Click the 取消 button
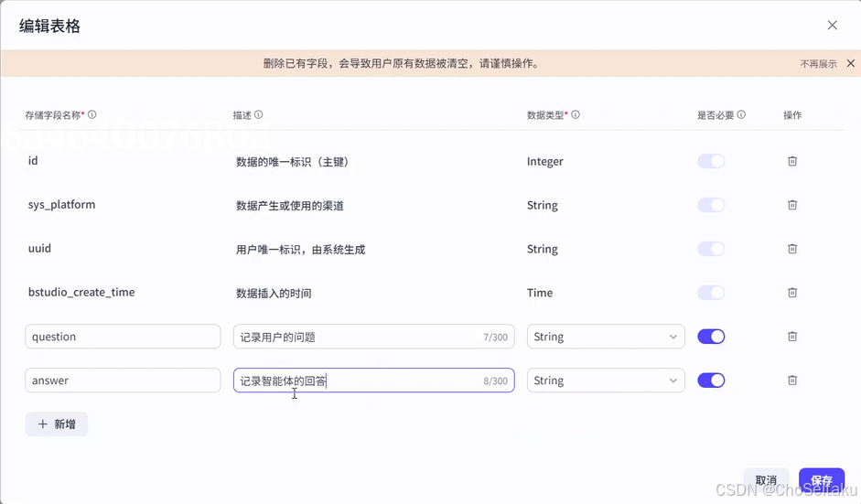 point(766,480)
